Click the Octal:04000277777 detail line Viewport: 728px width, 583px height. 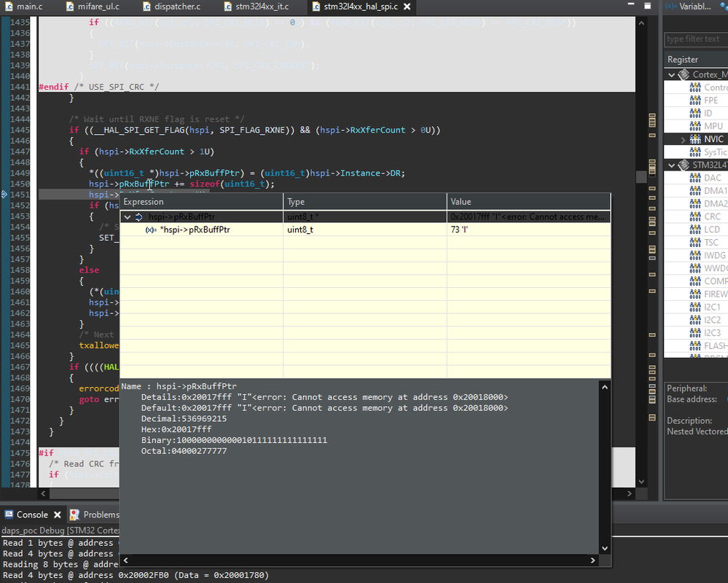184,451
